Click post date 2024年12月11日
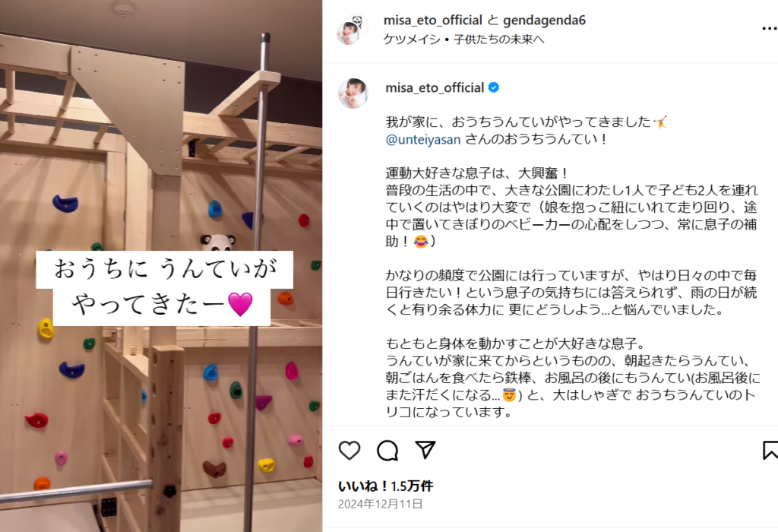Screen dimensions: 778x532 pyautogui.click(x=380, y=504)
